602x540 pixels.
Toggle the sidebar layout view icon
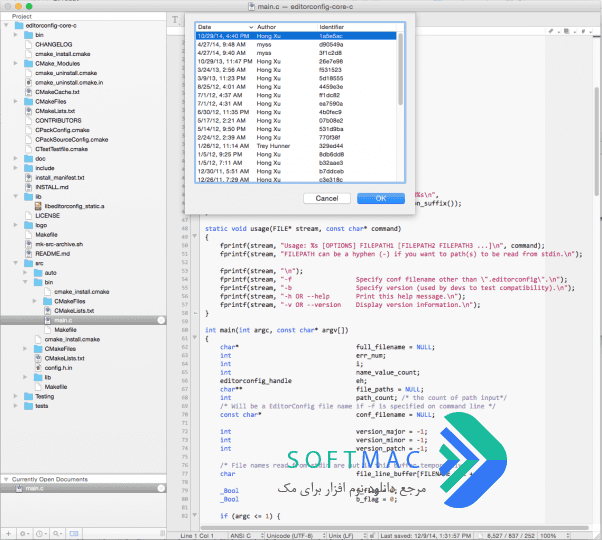[74, 534]
